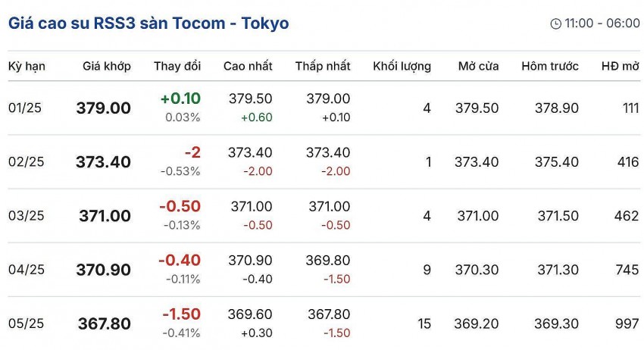Screen dimensions: 644x350
Task: Select the Khối lượng column header
Action: pyautogui.click(x=402, y=67)
